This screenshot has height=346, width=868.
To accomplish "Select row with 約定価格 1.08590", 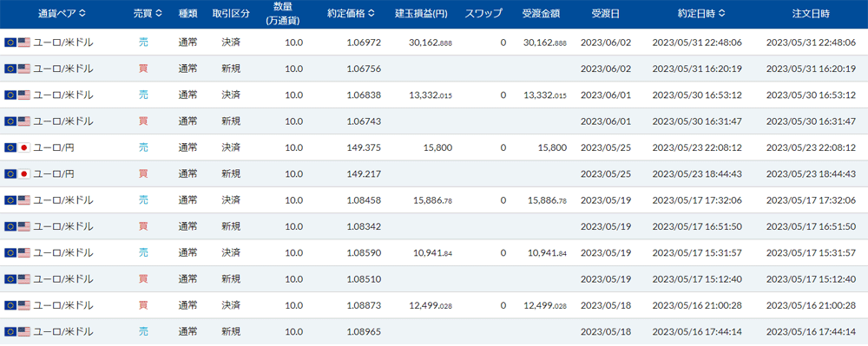I will 434,252.
